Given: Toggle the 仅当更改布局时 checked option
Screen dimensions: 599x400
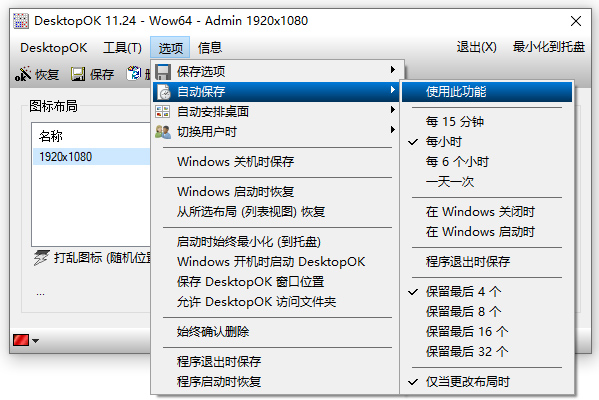Looking at the screenshot, I should 468,381.
